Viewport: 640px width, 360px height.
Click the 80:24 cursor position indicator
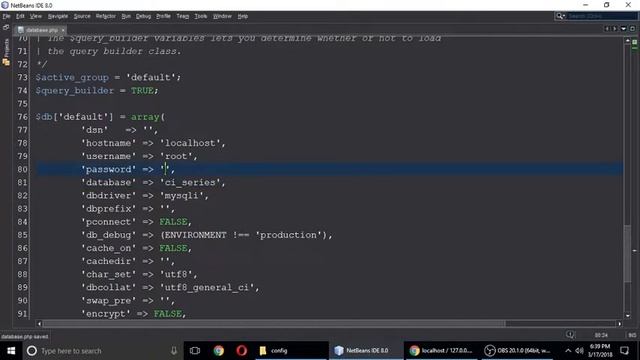tap(601, 336)
